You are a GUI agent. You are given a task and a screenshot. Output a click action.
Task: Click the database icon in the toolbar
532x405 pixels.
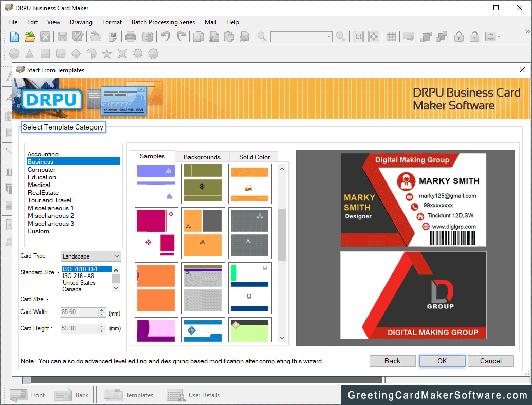pyautogui.click(x=147, y=36)
